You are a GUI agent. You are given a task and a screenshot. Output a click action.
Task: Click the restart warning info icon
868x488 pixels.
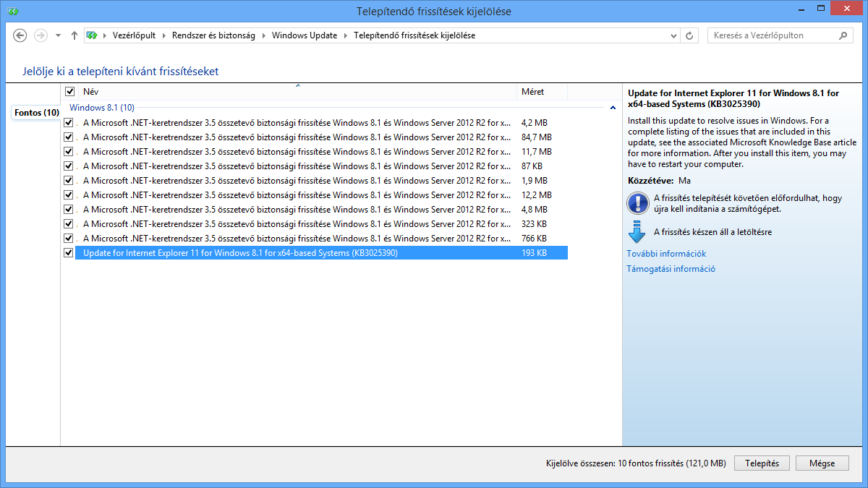point(638,203)
